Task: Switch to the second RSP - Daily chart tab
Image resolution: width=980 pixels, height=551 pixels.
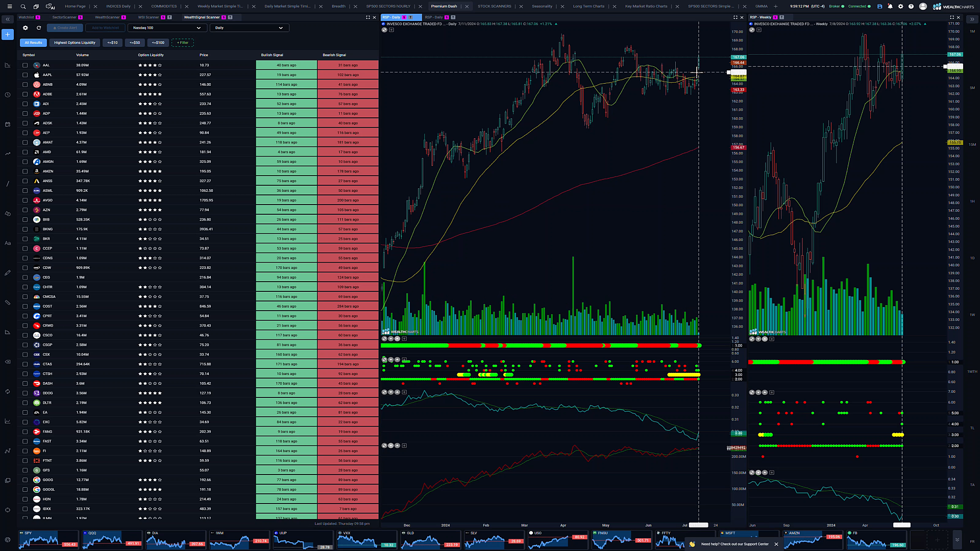Action: point(434,17)
